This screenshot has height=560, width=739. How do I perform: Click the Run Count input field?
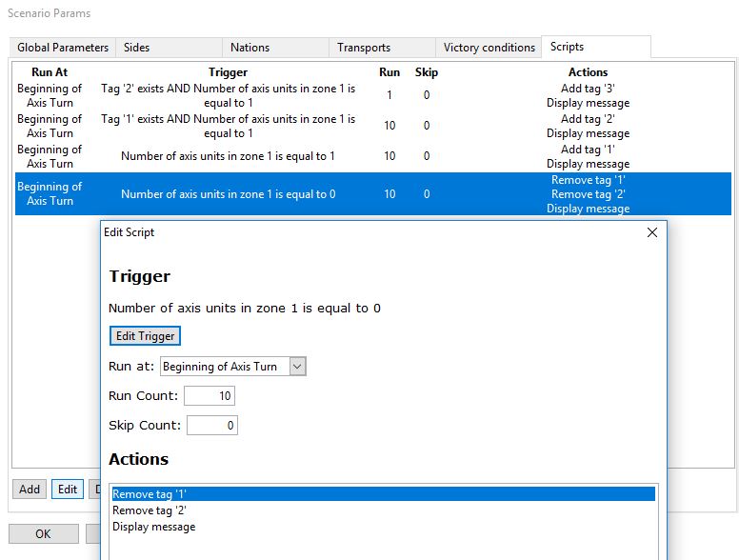210,396
